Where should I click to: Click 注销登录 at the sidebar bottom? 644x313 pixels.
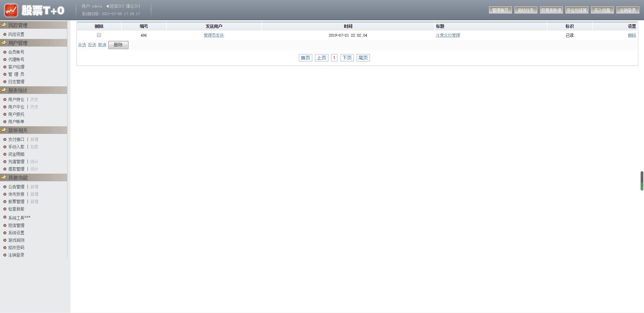coord(16,255)
